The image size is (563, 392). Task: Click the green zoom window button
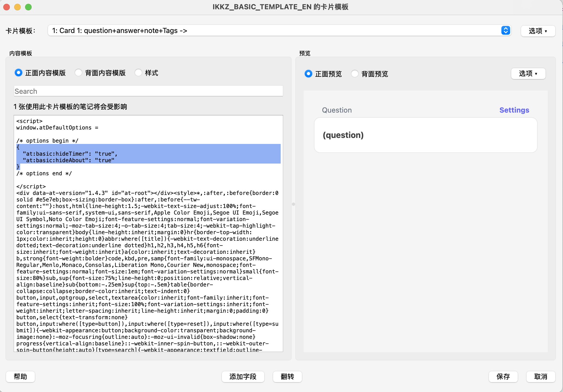(x=28, y=7)
